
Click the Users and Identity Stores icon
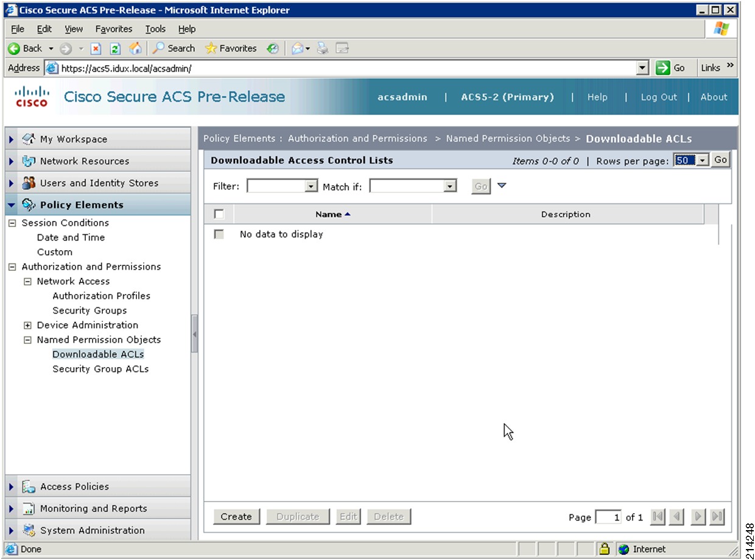click(x=29, y=183)
